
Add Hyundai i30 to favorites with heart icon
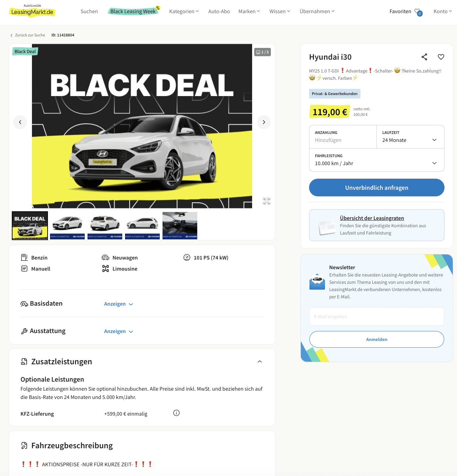coord(441,57)
